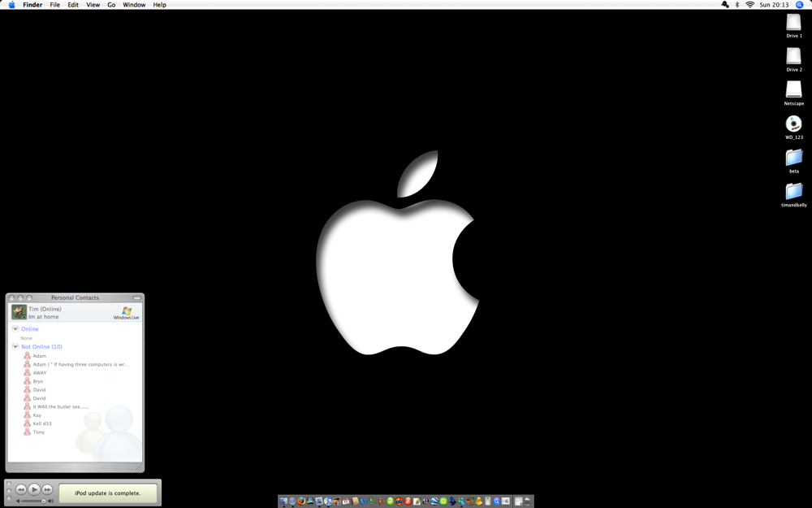
Task: Click the Online group heading
Action: pos(29,328)
